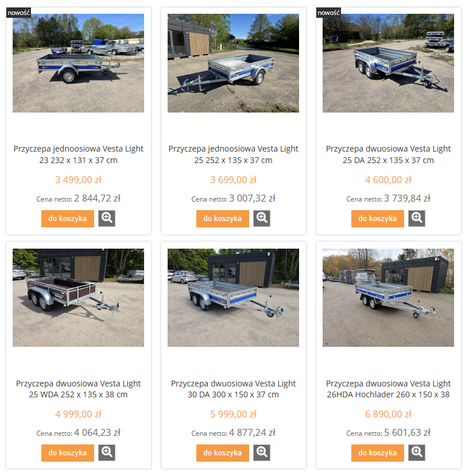Viewport: 469px width, 476px height.
Task: Open Vesta Light 30 DA 300 x 150 title
Action: pyautogui.click(x=233, y=389)
